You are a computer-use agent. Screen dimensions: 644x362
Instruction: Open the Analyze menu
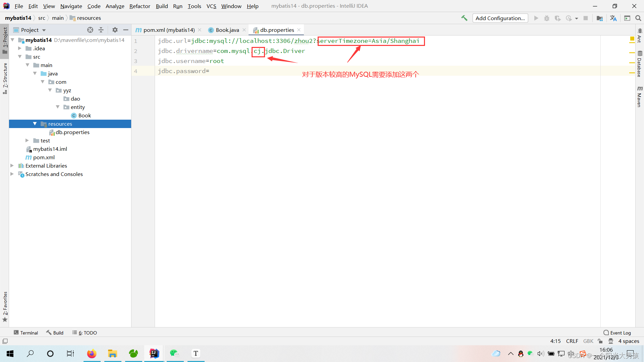pos(115,6)
